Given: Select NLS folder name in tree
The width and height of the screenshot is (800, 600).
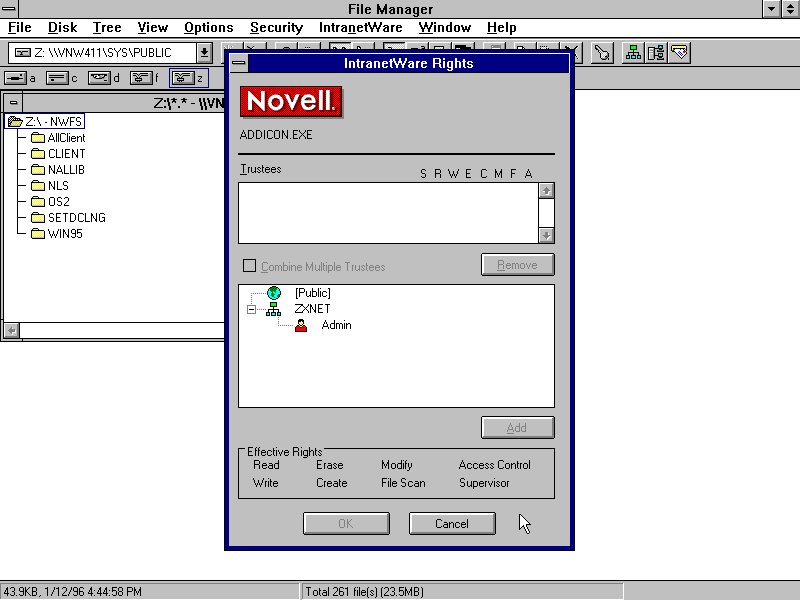Looking at the screenshot, I should click(58, 186).
